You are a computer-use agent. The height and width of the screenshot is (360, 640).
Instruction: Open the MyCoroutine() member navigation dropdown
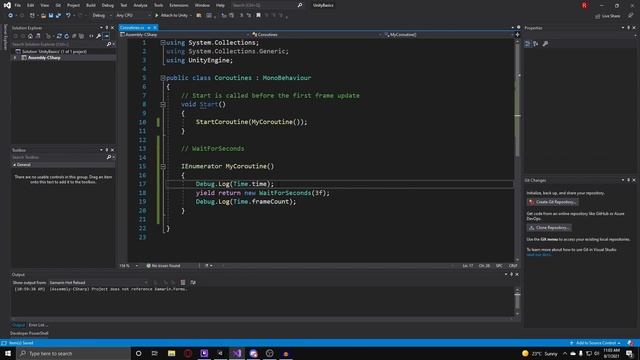pyautogui.click(x=449, y=35)
